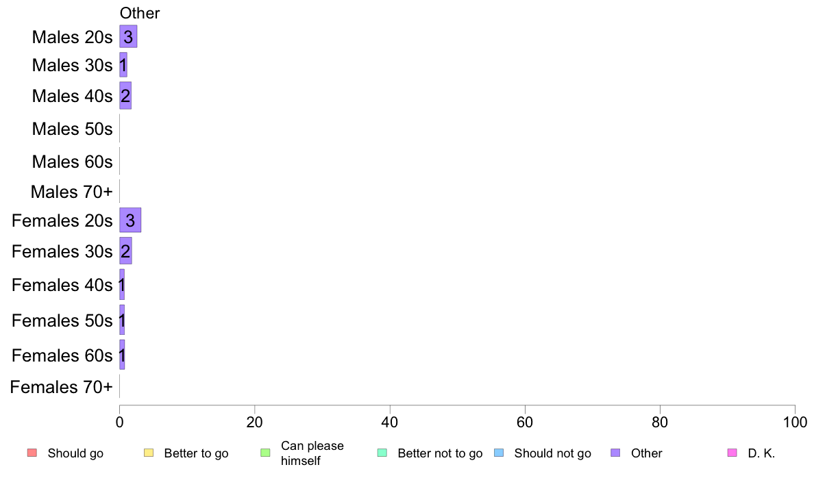The height and width of the screenshot is (504, 814).
Task: Click the Should not go legend text
Action: 553,453
